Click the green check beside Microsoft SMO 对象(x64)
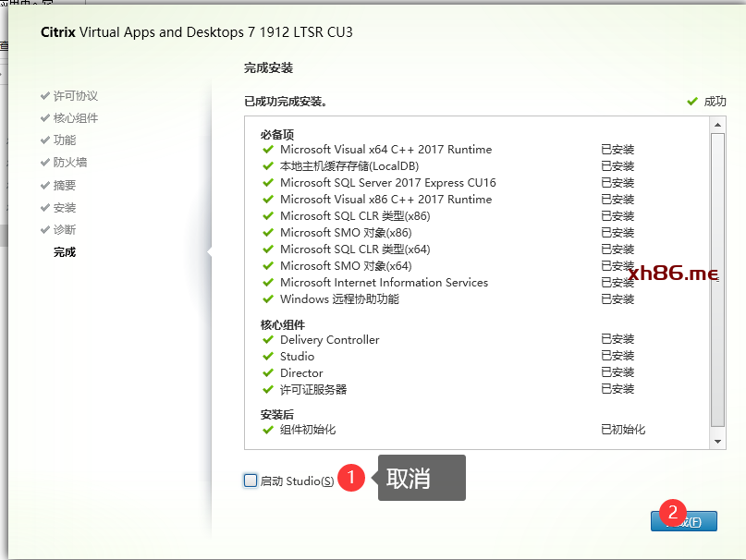Image resolution: width=746 pixels, height=560 pixels. [x=268, y=266]
